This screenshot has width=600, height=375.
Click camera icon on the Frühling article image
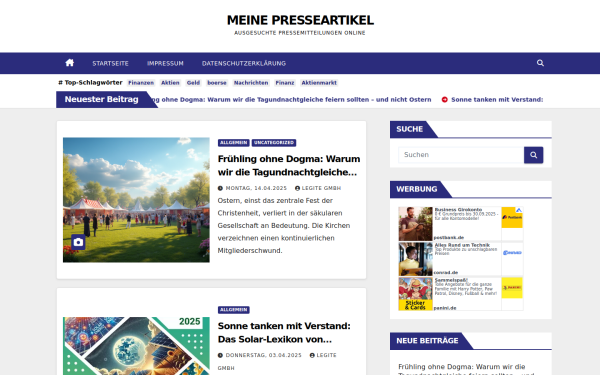[78, 242]
